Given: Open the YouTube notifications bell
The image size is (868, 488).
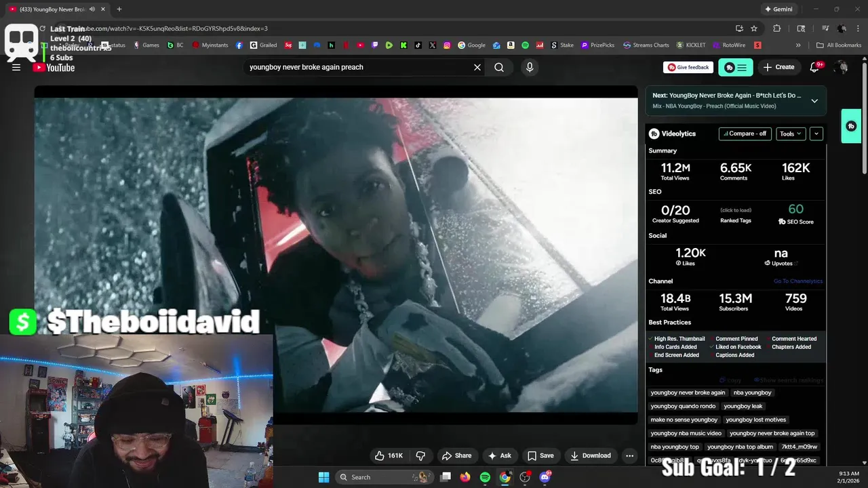Looking at the screenshot, I should [x=816, y=67].
